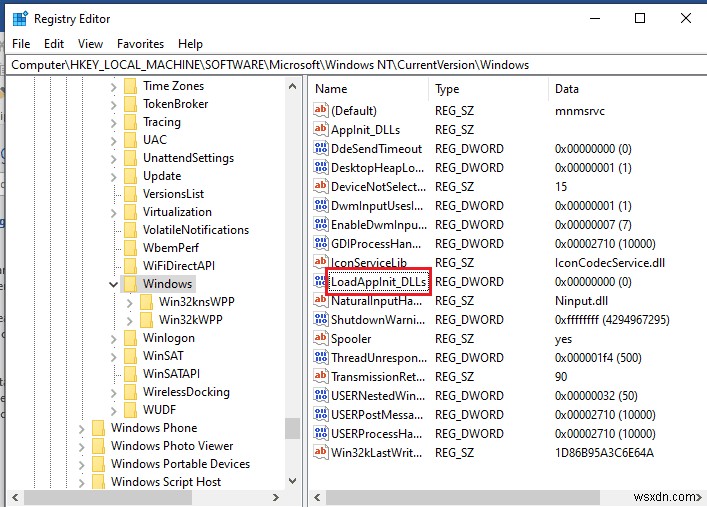This screenshot has height=507, width=707.
Task: Click the TransmissionRet... string icon
Action: [321, 376]
